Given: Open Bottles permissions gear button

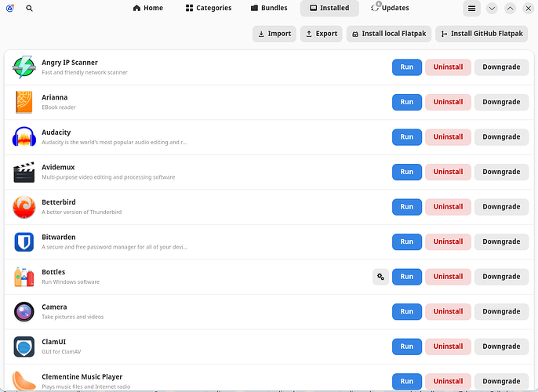Looking at the screenshot, I should click(x=380, y=277).
